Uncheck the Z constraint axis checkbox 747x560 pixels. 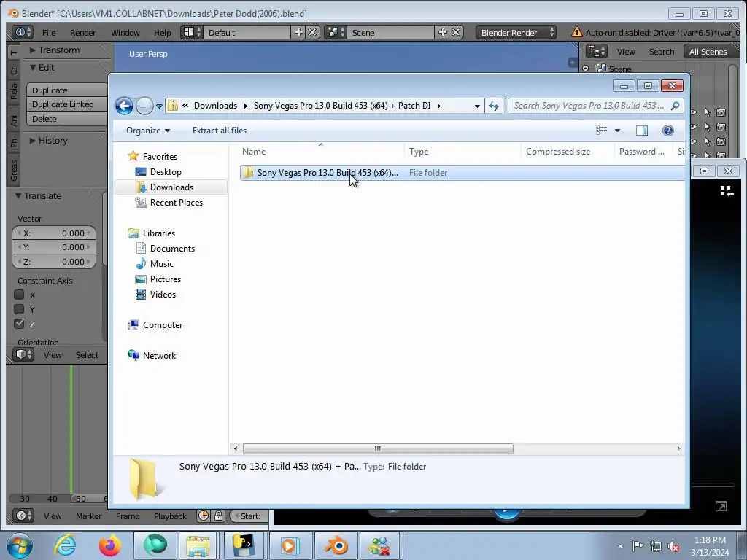pos(19,324)
